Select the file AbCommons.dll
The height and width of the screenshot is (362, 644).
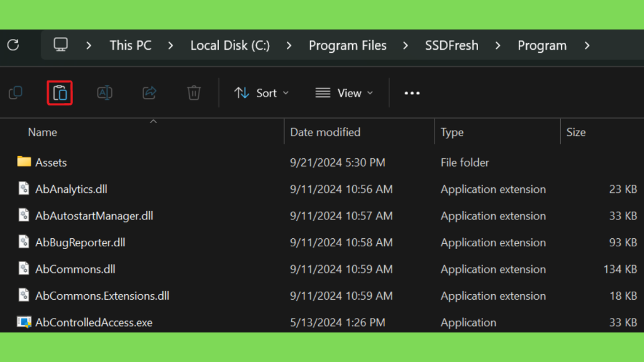click(x=75, y=269)
